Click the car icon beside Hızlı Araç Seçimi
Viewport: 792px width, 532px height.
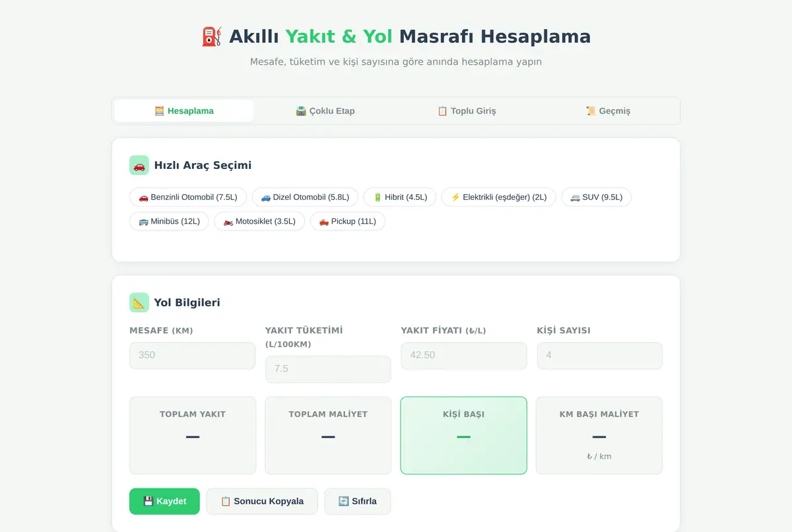point(139,166)
